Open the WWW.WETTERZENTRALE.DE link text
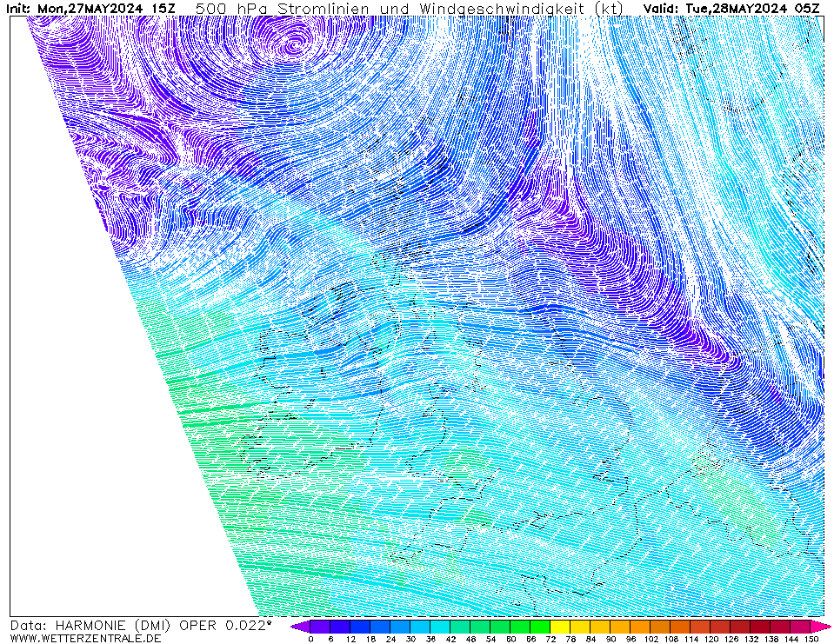This screenshot has height=644, width=834. pyautogui.click(x=85, y=638)
